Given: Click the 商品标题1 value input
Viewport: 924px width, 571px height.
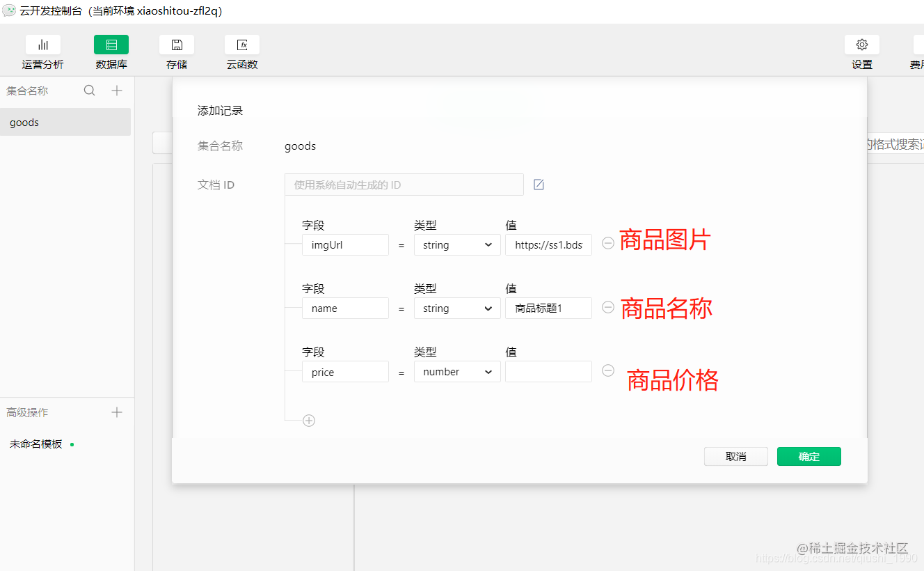Looking at the screenshot, I should click(548, 308).
